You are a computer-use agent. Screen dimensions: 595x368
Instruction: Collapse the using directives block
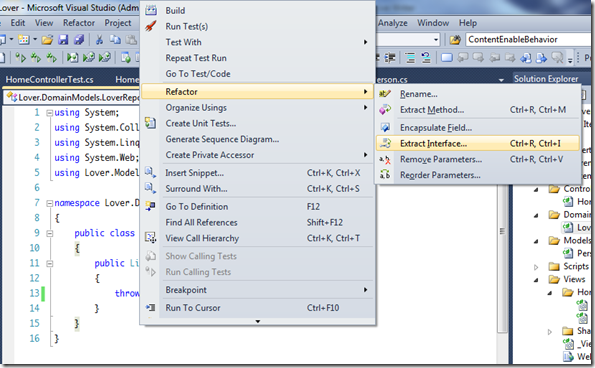49,113
